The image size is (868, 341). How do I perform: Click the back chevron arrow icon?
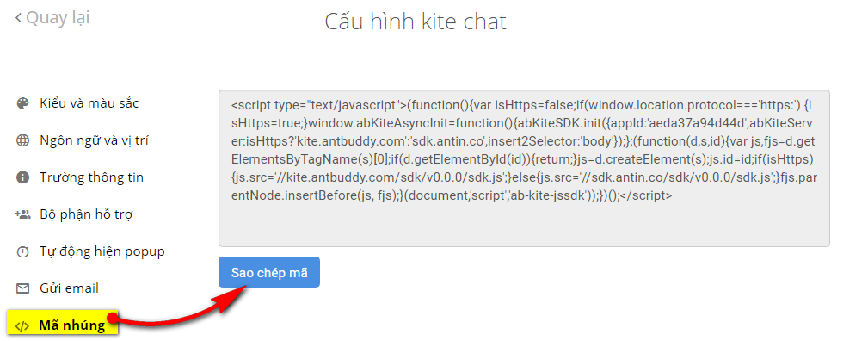(x=18, y=18)
